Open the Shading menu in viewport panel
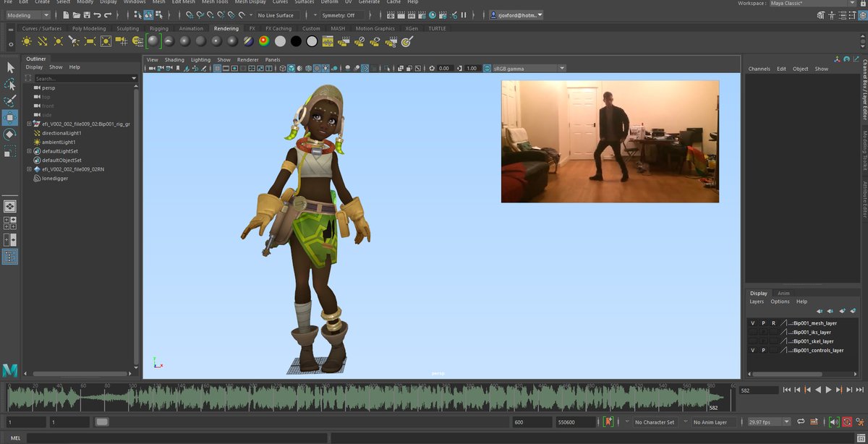The width and height of the screenshot is (868, 444). pyautogui.click(x=174, y=60)
